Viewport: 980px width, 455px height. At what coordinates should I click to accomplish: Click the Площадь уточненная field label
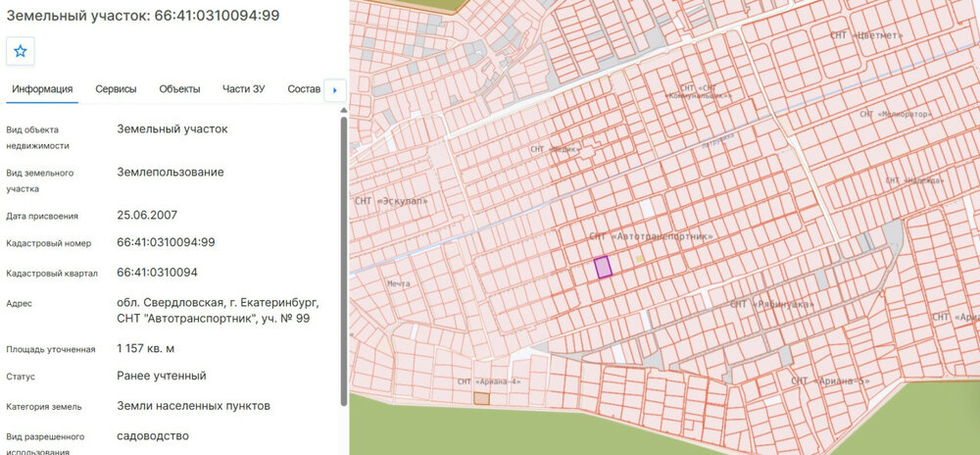51,349
